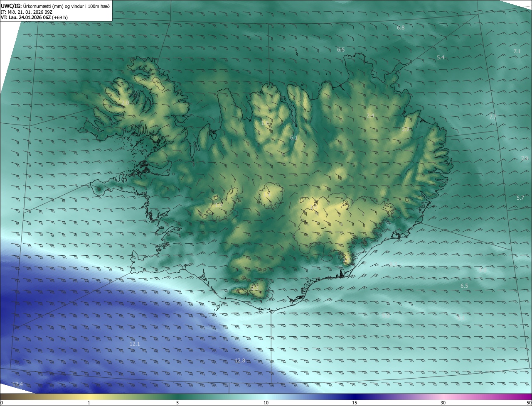The height and width of the screenshot is (406, 532).
Task: Click the 6.1 value over north Iceland
Action: coord(293,137)
